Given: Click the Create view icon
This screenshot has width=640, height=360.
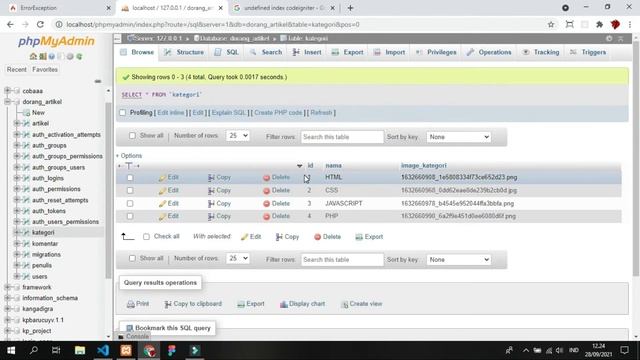Looking at the screenshot, I should pos(344,304).
